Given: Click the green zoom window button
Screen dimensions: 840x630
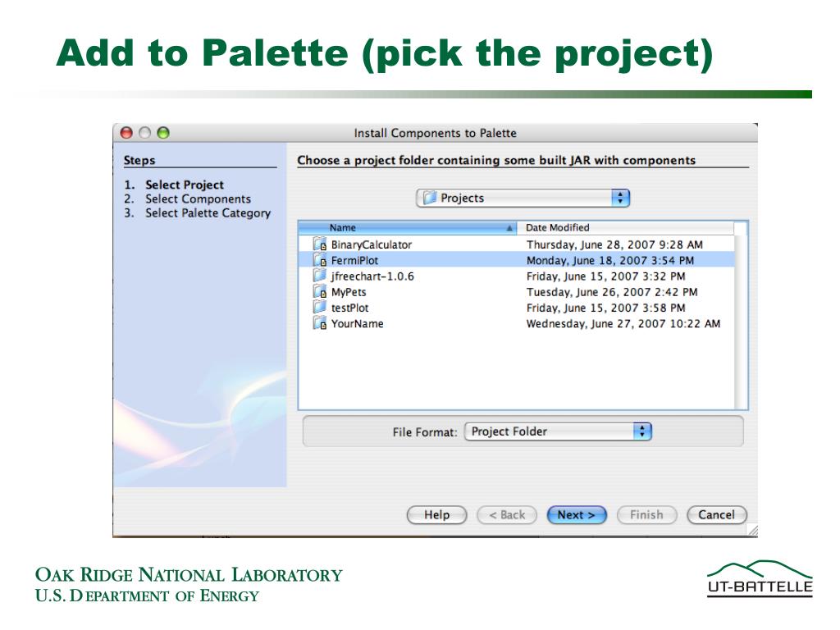Looking at the screenshot, I should (x=163, y=133).
